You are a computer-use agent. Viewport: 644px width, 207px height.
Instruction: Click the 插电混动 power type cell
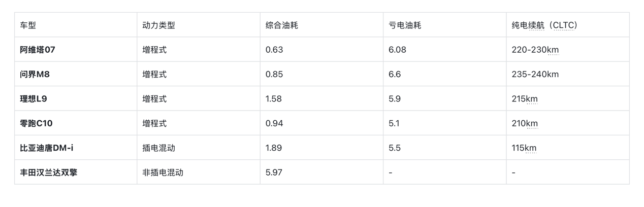(x=158, y=148)
